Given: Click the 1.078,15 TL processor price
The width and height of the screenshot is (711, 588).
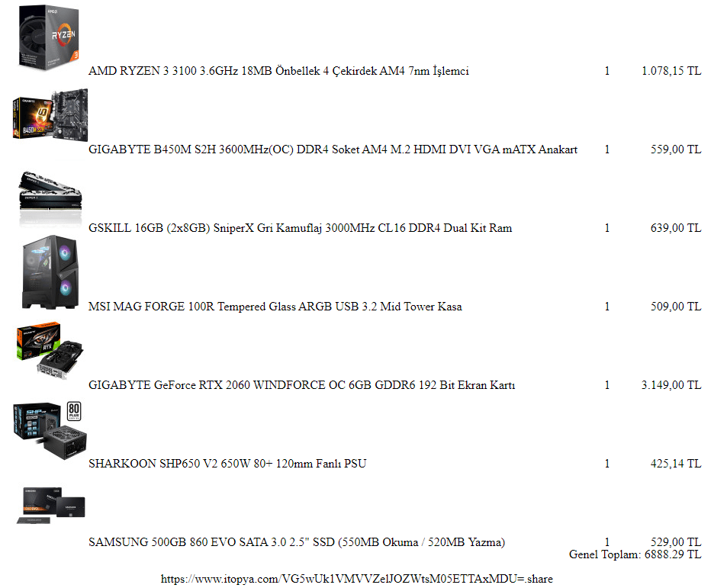Looking at the screenshot, I should click(x=671, y=71).
